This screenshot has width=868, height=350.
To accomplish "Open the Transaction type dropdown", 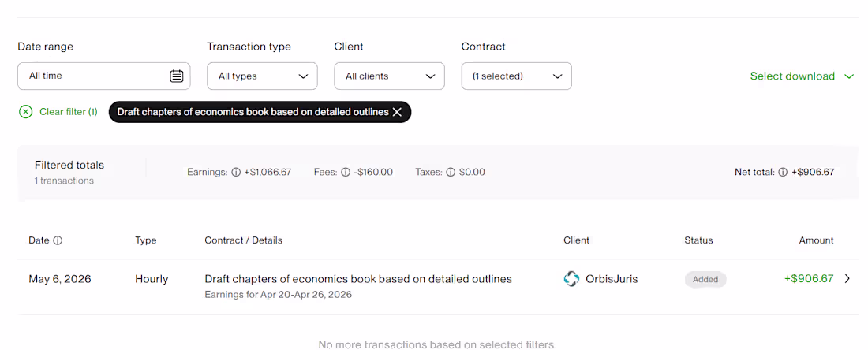I will click(263, 76).
